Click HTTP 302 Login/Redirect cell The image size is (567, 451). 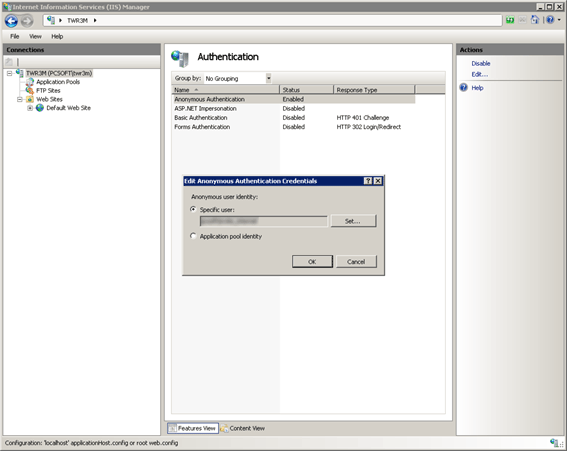pyautogui.click(x=368, y=127)
